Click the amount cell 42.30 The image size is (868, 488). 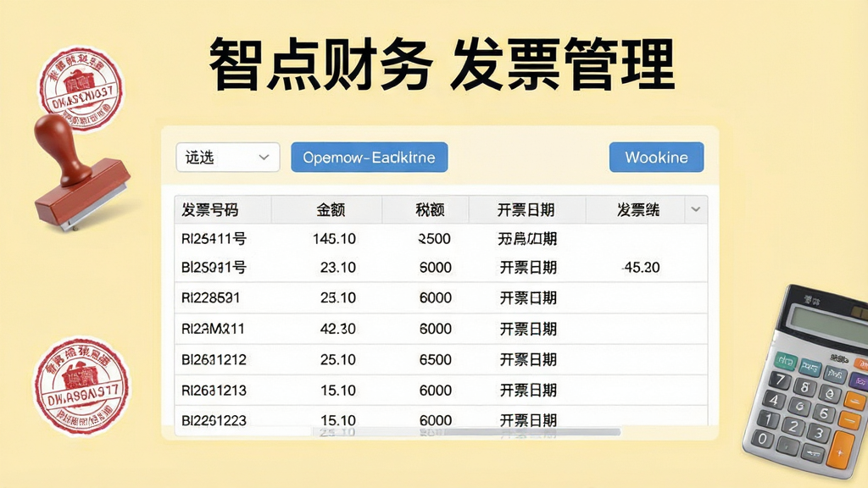pos(338,330)
